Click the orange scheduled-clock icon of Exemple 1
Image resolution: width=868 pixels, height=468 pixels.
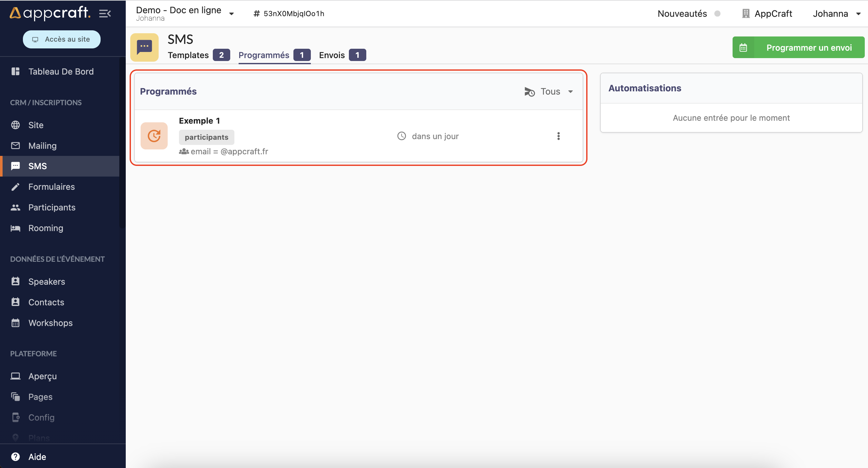(x=154, y=136)
